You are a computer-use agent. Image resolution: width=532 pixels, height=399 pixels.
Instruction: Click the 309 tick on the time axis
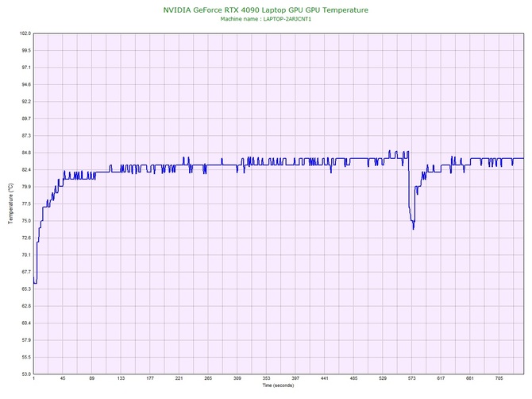coord(237,378)
